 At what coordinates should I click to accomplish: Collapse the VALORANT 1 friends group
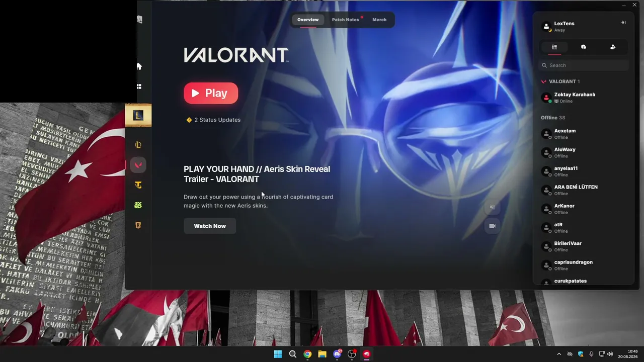(560, 81)
